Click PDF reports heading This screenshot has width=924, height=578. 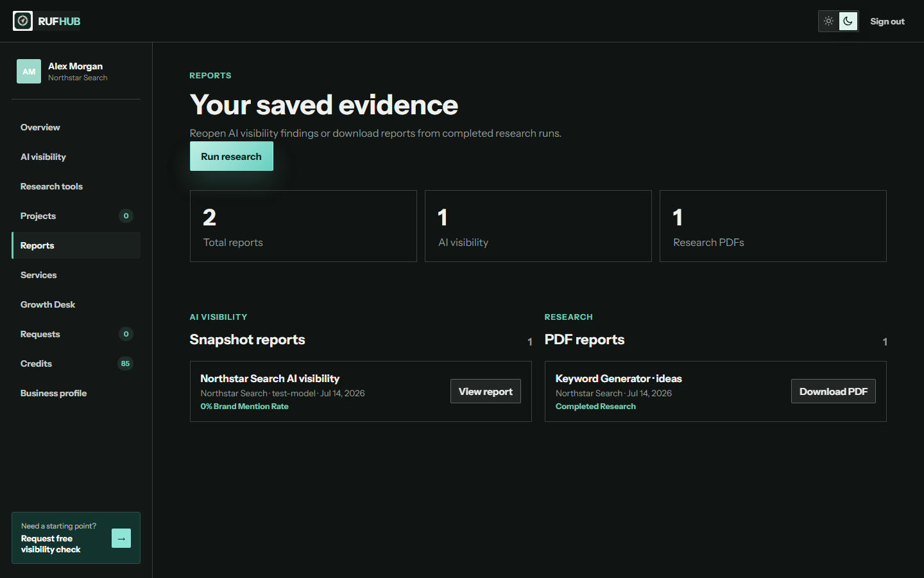pyautogui.click(x=585, y=340)
